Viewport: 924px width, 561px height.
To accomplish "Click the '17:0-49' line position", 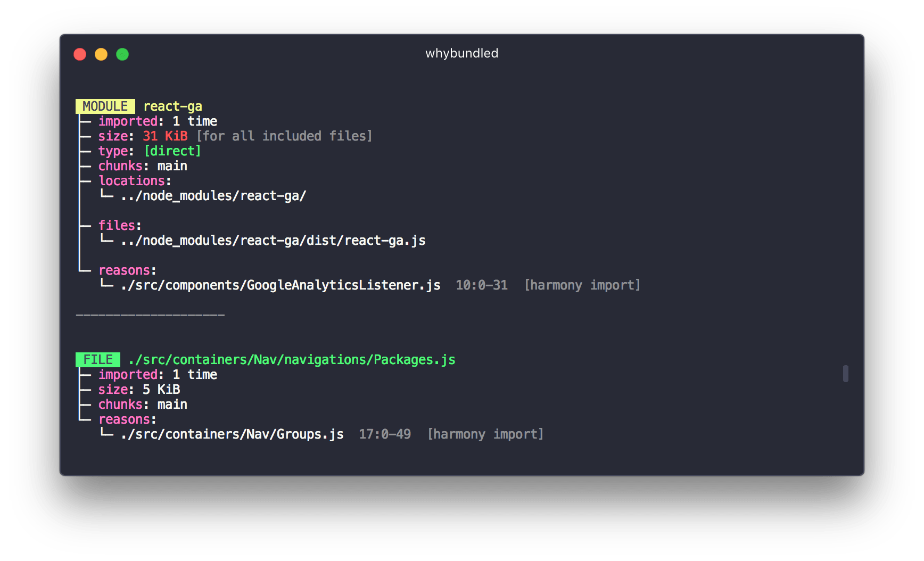I will [385, 434].
